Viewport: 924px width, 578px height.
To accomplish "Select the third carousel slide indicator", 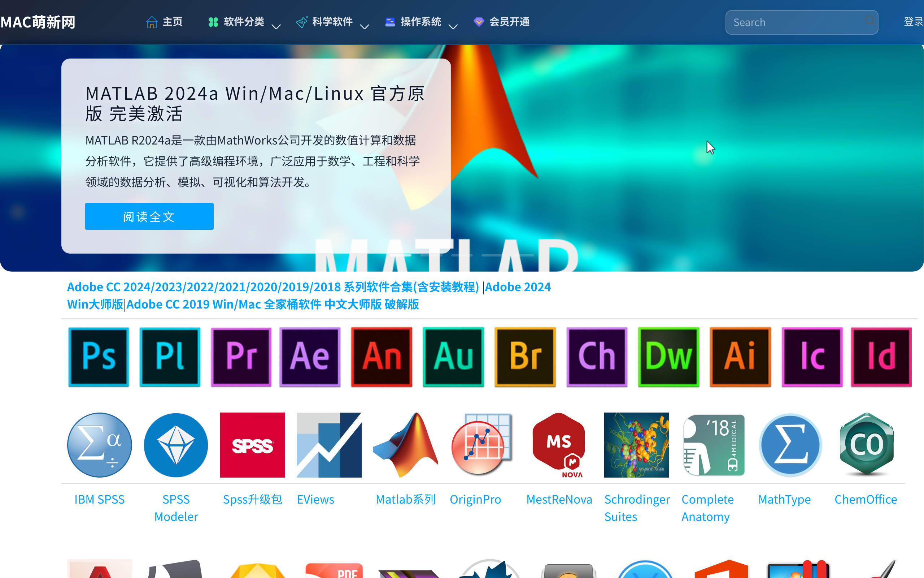I will click(462, 255).
